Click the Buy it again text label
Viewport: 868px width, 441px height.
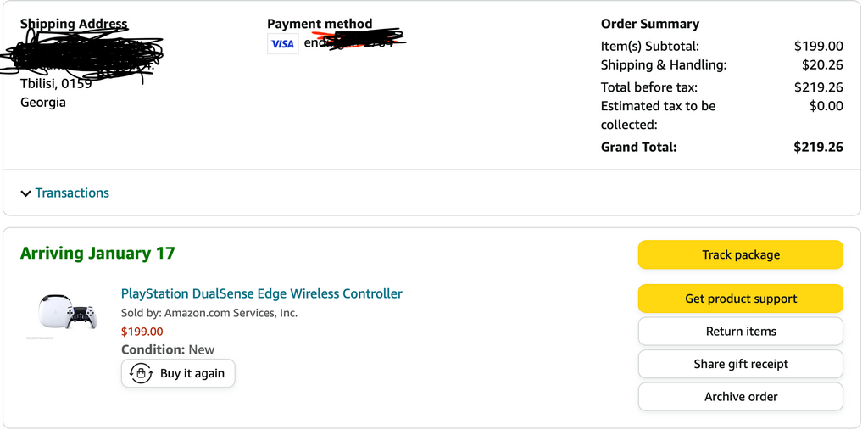point(192,373)
